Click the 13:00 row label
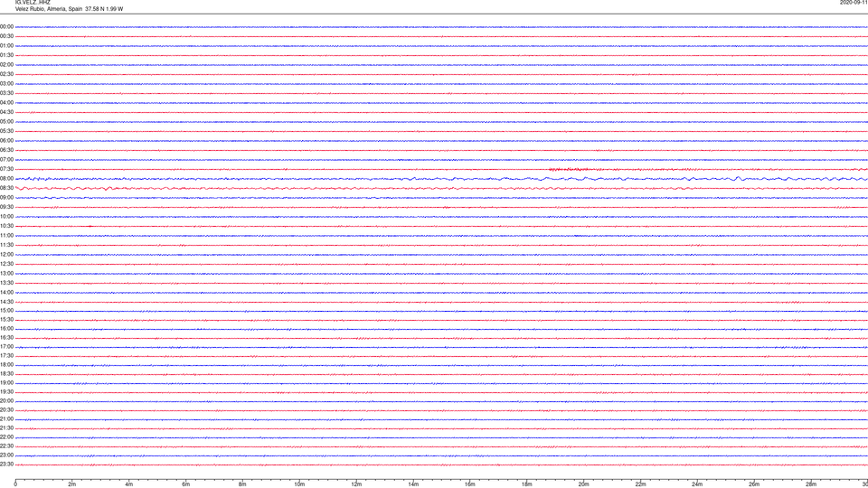Viewport: 868px width, 488px height. coord(6,273)
